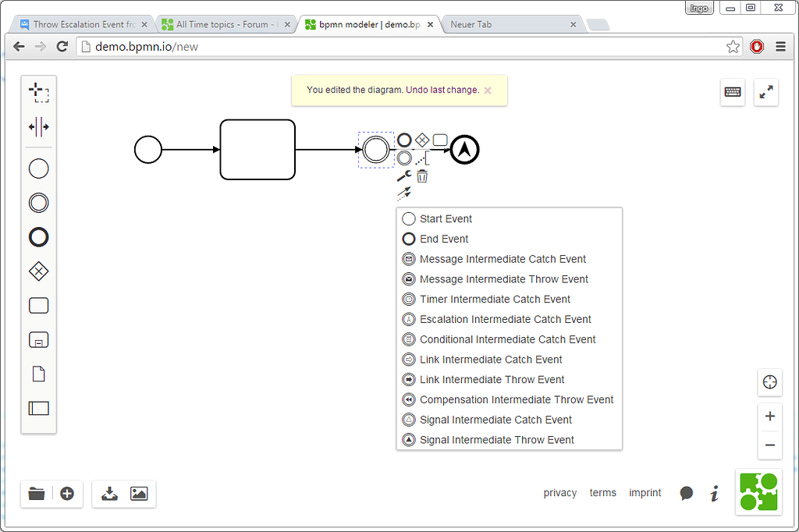Select the Lasso tool in the palette

38,91
